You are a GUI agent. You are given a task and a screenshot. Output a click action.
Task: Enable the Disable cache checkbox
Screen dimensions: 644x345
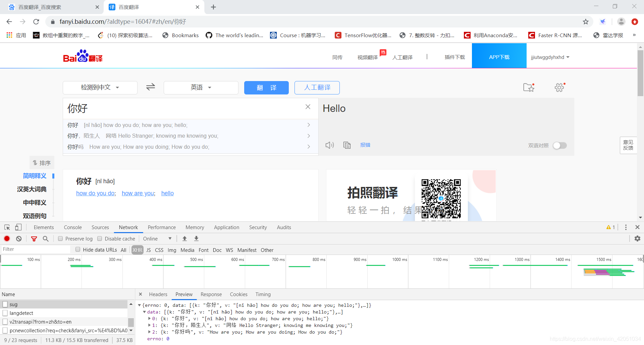coord(100,238)
